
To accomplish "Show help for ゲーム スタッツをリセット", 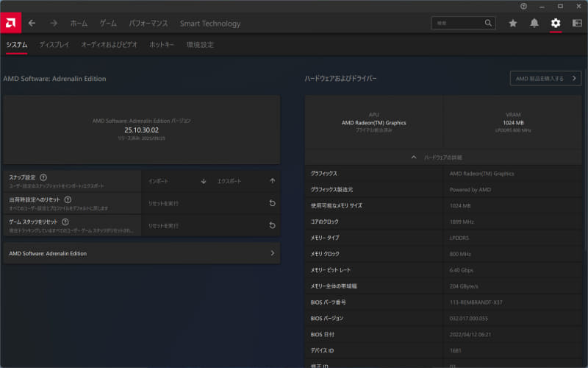I will pyautogui.click(x=65, y=222).
